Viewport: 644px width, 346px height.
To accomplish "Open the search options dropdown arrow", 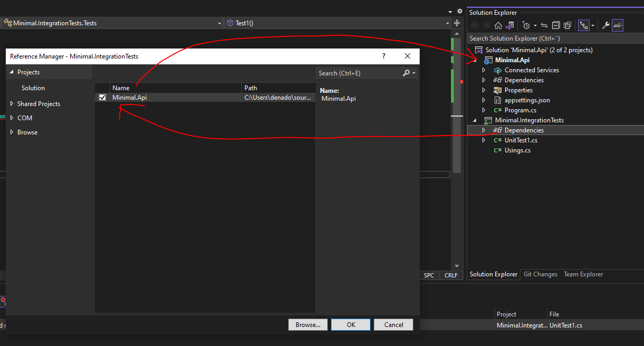I will (414, 73).
